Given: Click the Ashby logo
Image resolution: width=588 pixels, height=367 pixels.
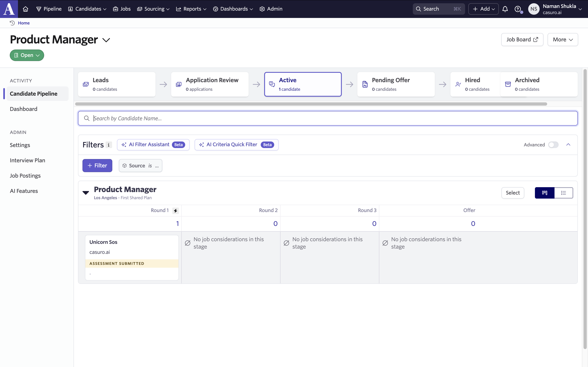Looking at the screenshot, I should [9, 9].
